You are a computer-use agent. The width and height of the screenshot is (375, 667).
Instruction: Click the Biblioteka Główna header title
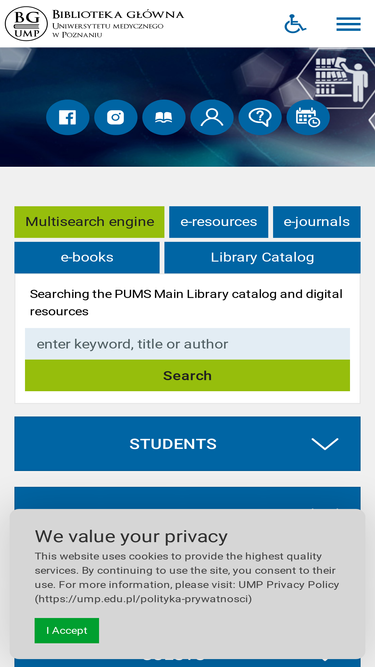point(118,15)
